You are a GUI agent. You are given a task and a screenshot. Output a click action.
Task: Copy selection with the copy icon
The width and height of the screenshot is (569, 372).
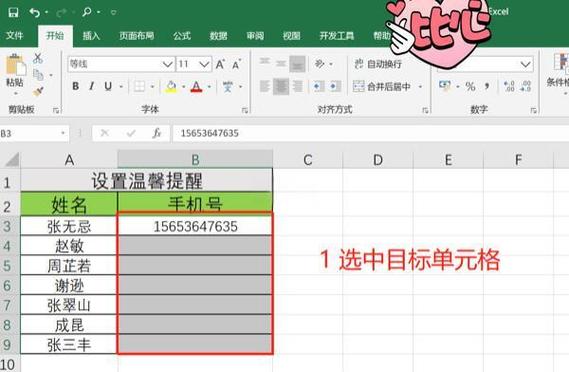pos(38,75)
